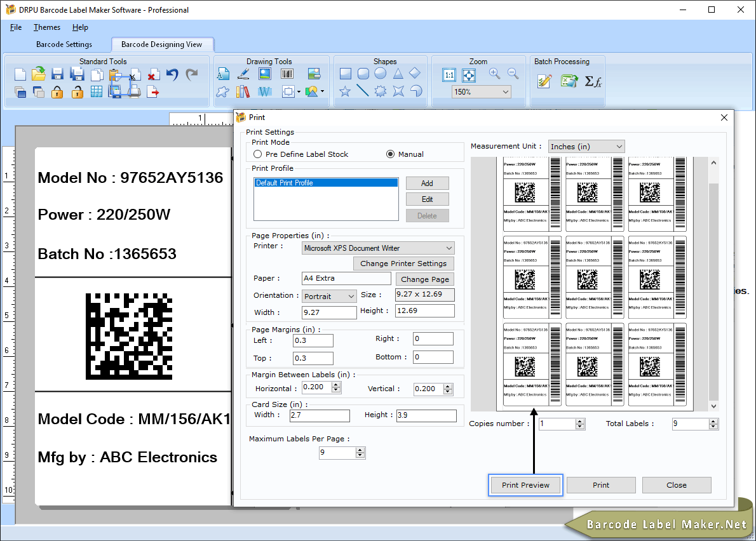Click the Close button in Print dialog
Image resolution: width=756 pixels, height=541 pixels.
click(677, 485)
